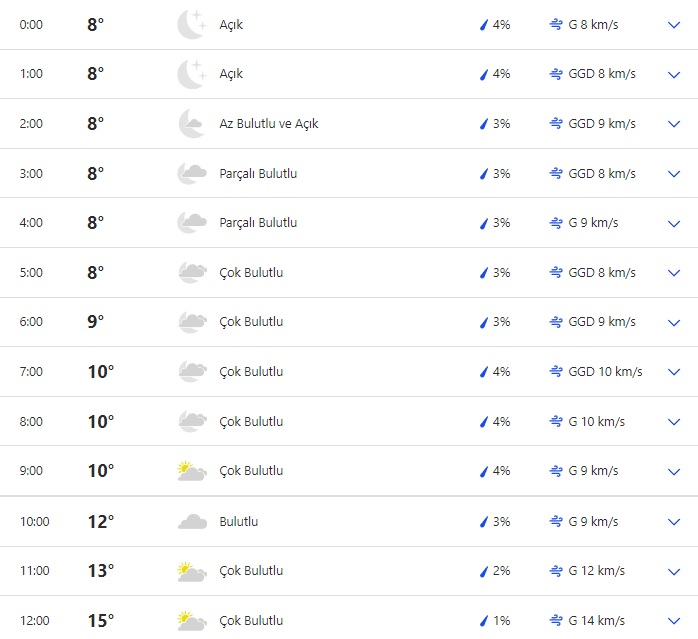Click the 9° temperature at 6:00
698x639 pixels.
click(x=96, y=322)
